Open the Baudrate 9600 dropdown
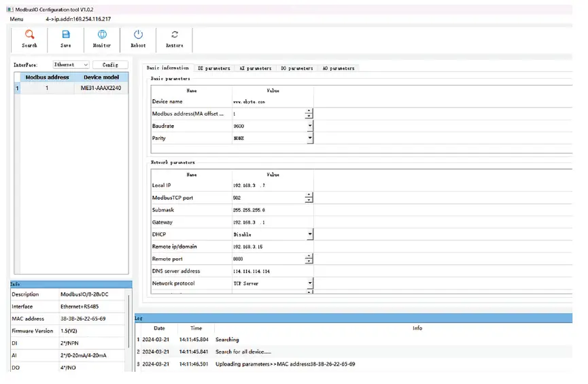The height and width of the screenshot is (384, 588). (310, 126)
